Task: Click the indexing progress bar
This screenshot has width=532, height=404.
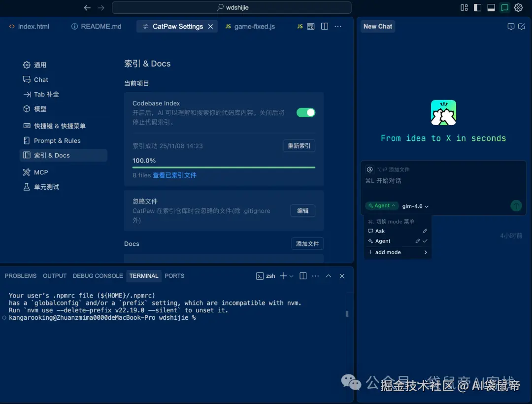Action: point(224,167)
